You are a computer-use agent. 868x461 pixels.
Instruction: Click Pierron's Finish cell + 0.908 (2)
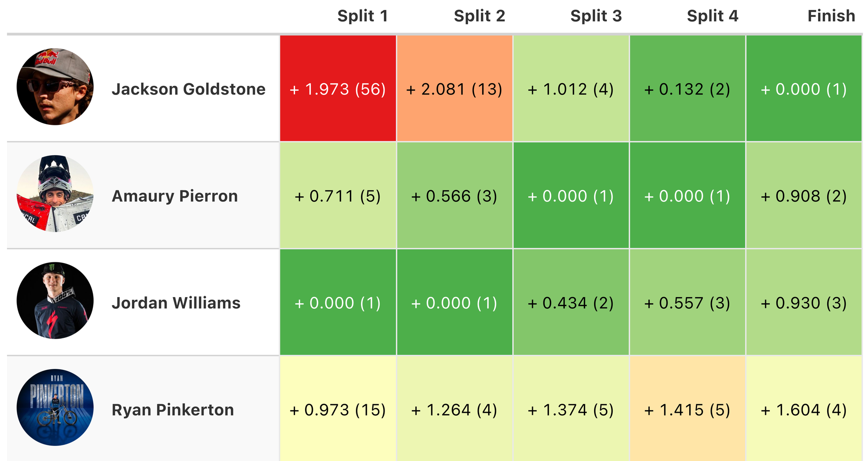point(804,196)
